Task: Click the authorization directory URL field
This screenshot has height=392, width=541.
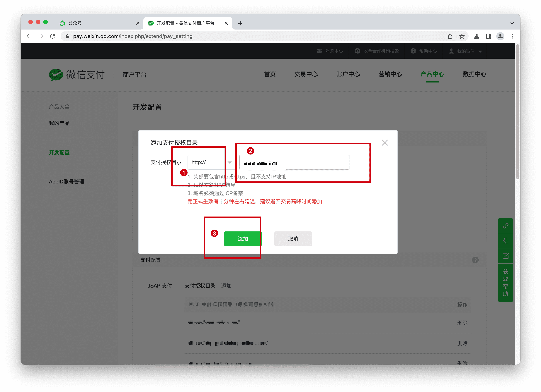Action: pyautogui.click(x=295, y=162)
